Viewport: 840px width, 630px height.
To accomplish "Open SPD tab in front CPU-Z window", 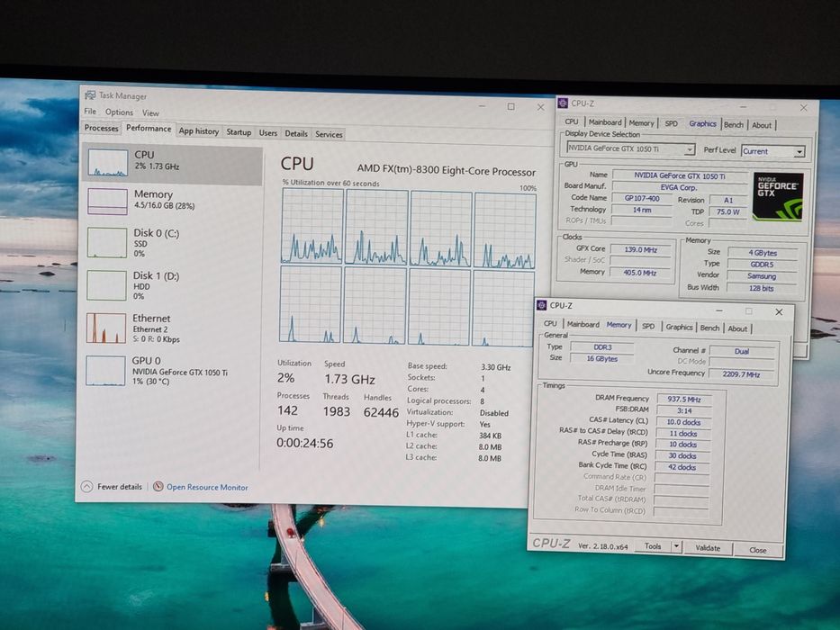I will 648,326.
